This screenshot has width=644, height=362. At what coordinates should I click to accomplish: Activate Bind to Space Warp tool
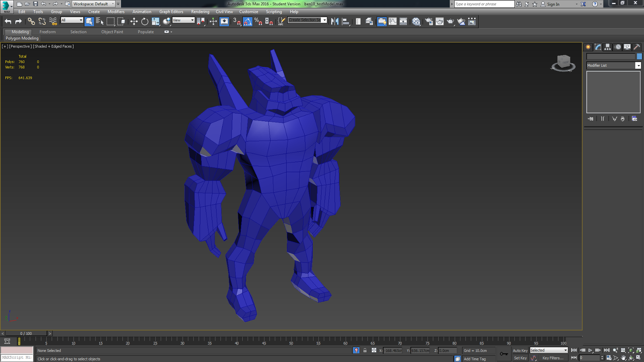[x=53, y=21]
